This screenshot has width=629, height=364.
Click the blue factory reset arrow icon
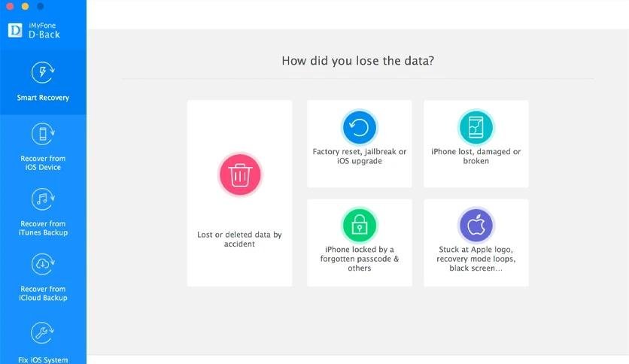(x=359, y=126)
